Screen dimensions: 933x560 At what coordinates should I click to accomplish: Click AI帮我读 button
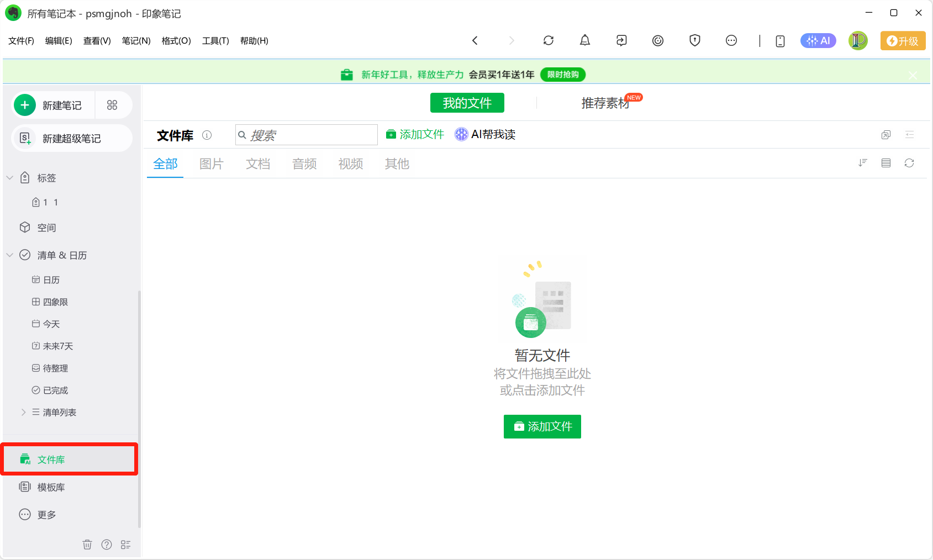click(x=485, y=134)
